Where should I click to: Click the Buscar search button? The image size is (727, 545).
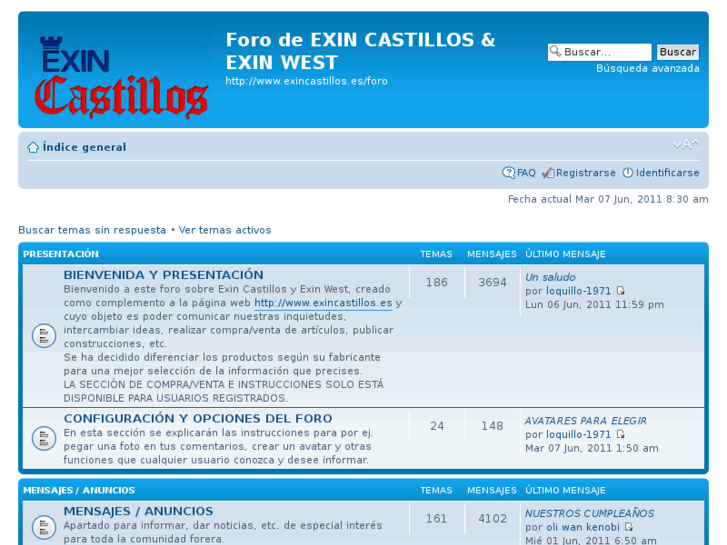point(677,52)
